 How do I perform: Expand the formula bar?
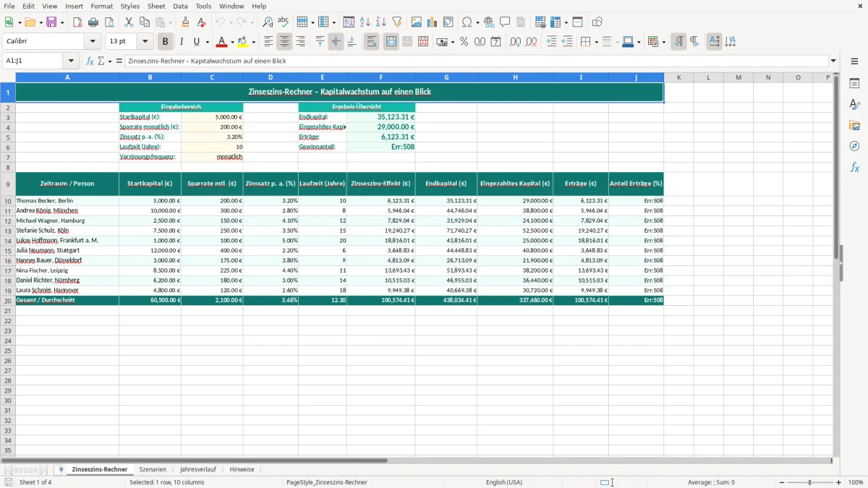click(833, 61)
